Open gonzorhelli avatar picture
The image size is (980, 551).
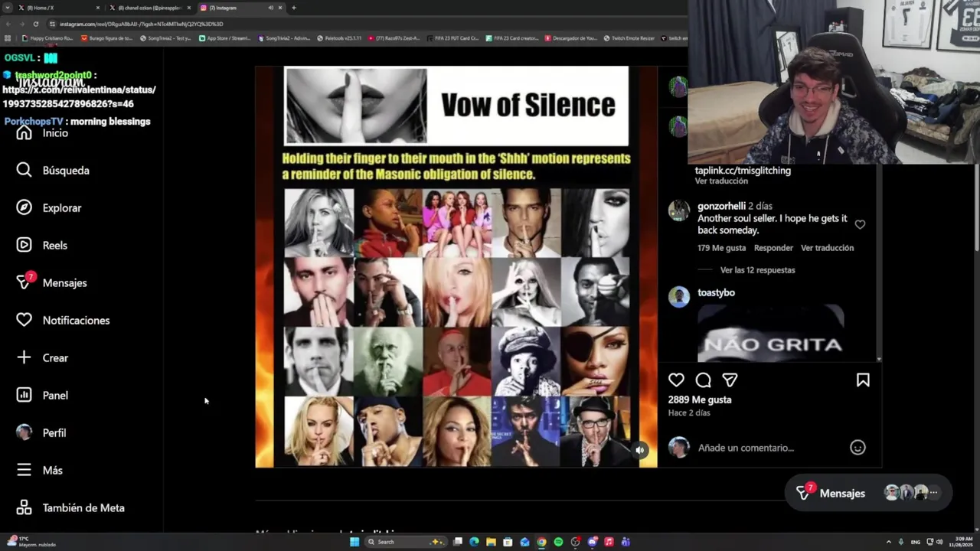(678, 210)
